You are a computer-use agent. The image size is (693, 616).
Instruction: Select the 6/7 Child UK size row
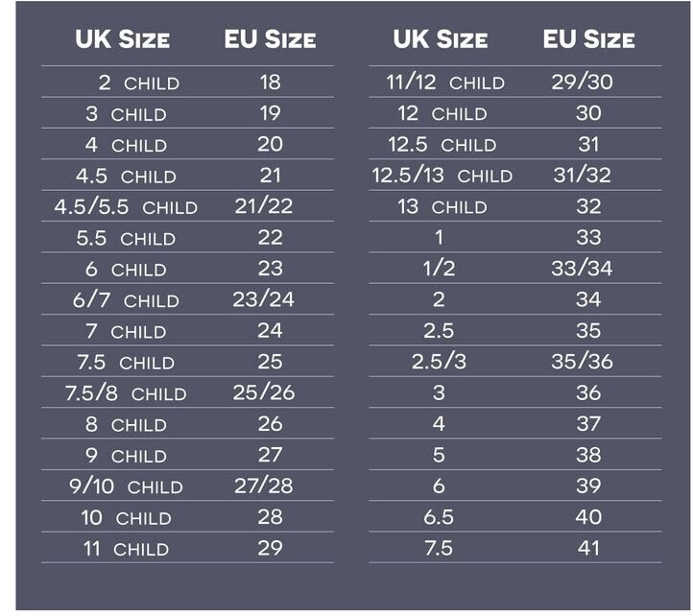point(126,300)
